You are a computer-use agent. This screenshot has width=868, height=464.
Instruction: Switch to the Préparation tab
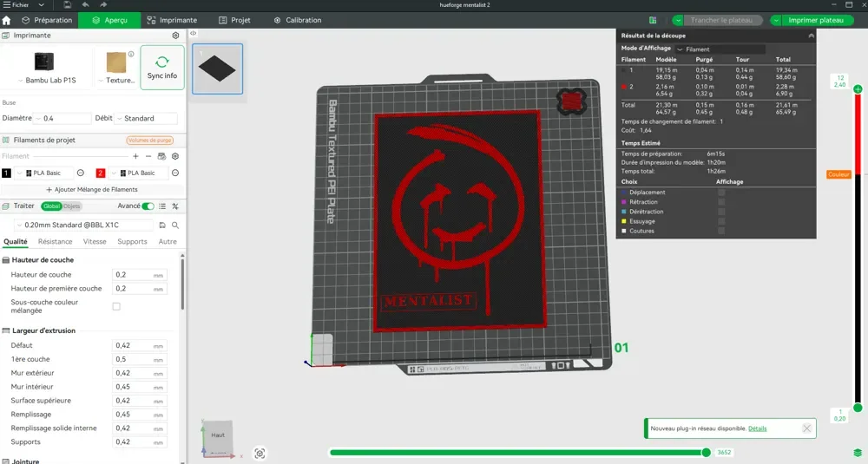pos(47,21)
